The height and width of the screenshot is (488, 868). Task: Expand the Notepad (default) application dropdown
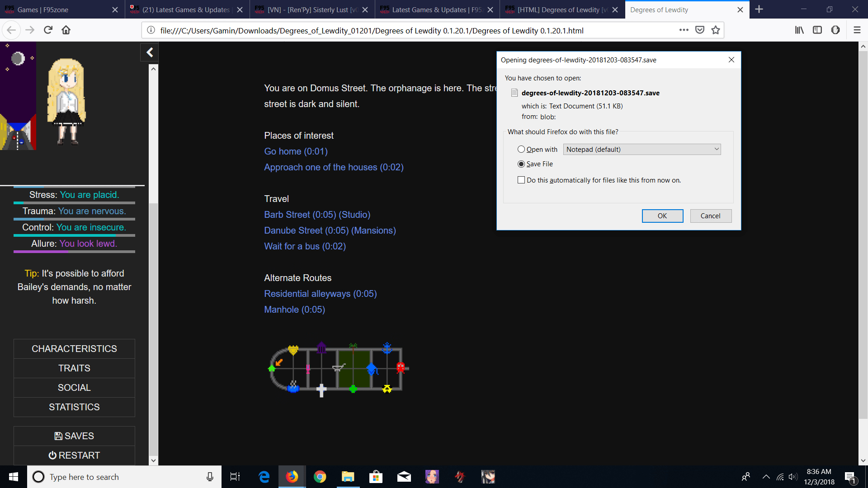coord(642,150)
